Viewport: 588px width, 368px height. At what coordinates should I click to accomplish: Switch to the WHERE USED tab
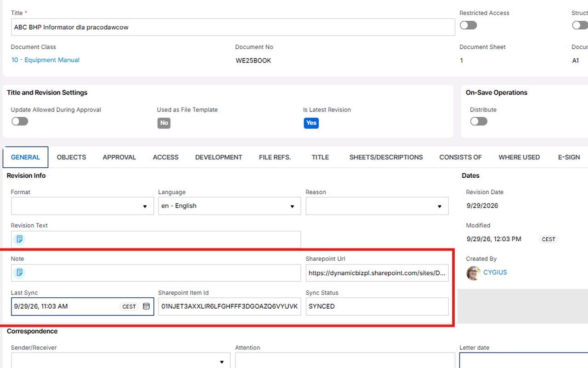[519, 157]
